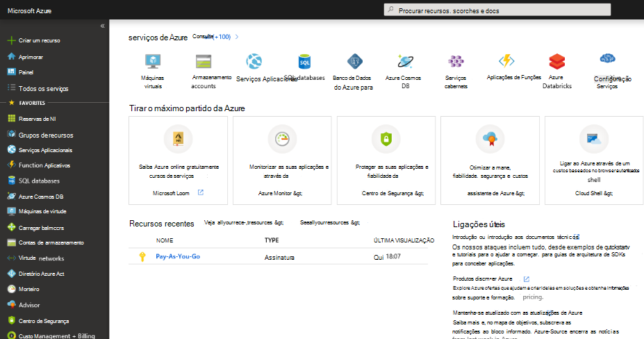Viewport: 644px width, 339px height.
Task: Open Serviços cabernets service icon
Action: click(456, 61)
